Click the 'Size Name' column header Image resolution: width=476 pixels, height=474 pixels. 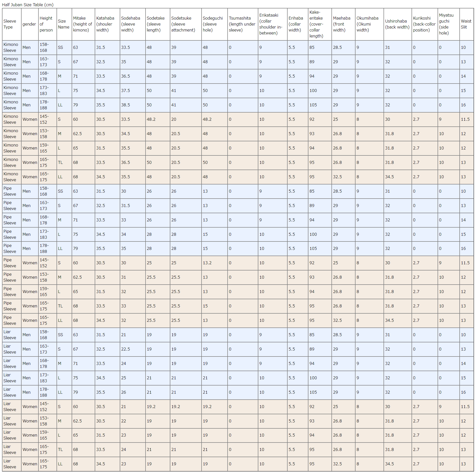coord(63,24)
